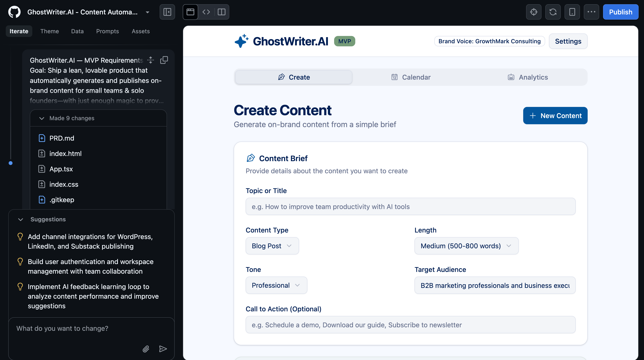Copy the MVP Requirements prompt text
Screen dimensions: 644x360
[x=164, y=60]
